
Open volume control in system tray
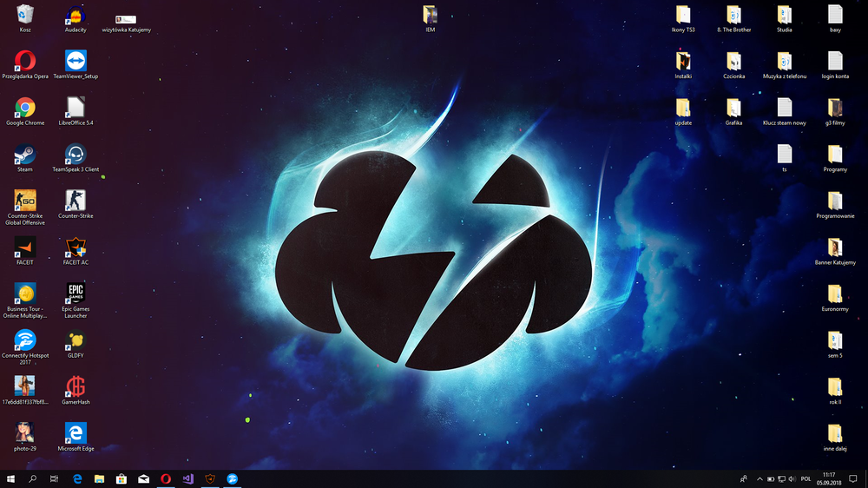(x=792, y=478)
